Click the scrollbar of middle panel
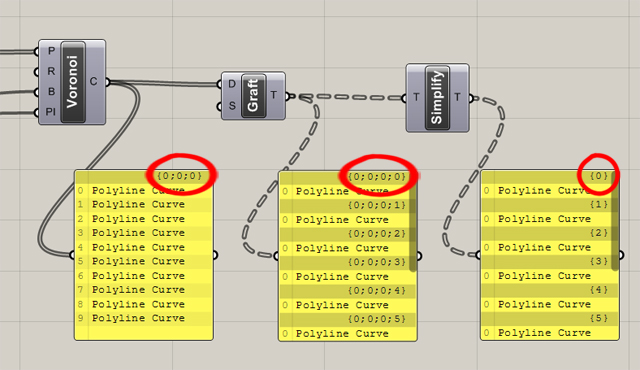640x370 pixels. click(413, 226)
